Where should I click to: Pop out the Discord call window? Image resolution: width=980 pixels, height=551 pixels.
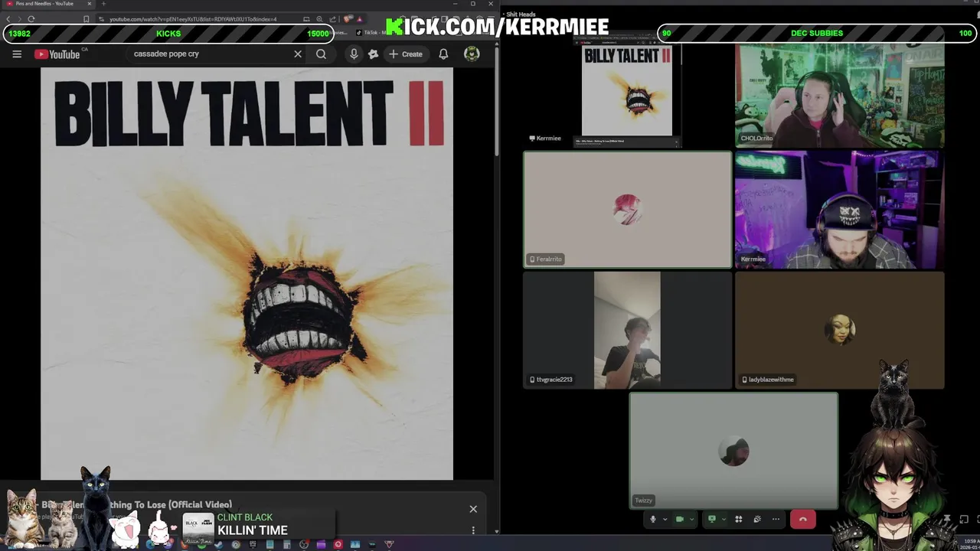point(964,520)
